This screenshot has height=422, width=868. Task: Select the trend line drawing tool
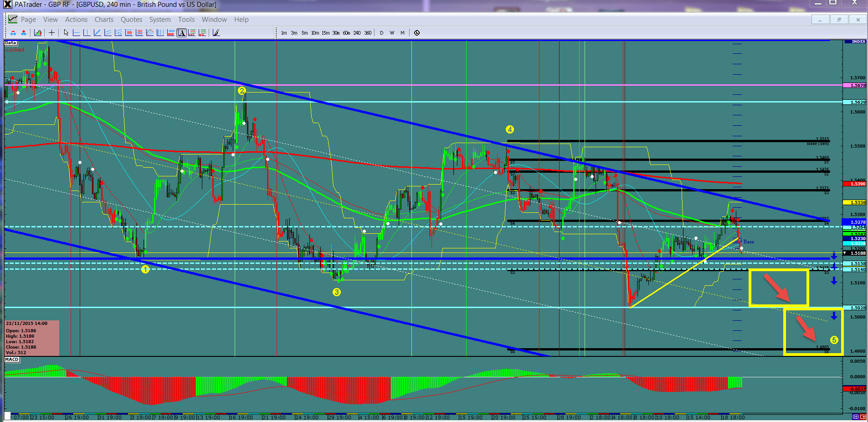(97, 33)
